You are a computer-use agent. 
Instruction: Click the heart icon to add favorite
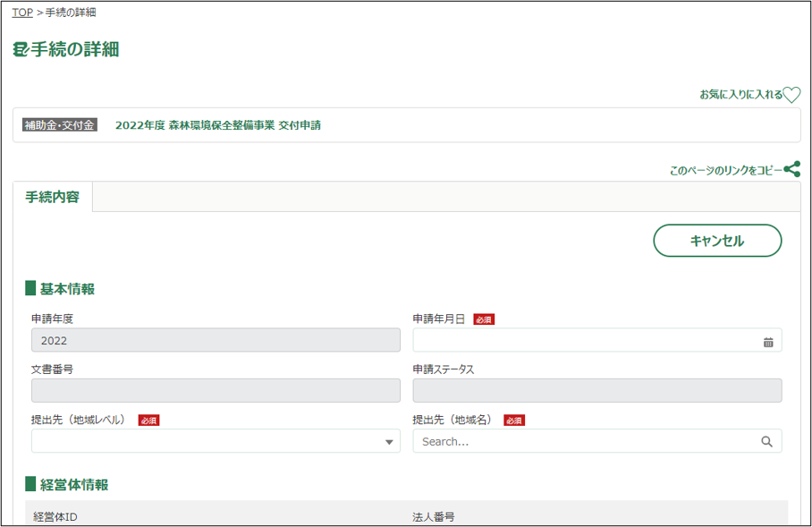click(791, 95)
